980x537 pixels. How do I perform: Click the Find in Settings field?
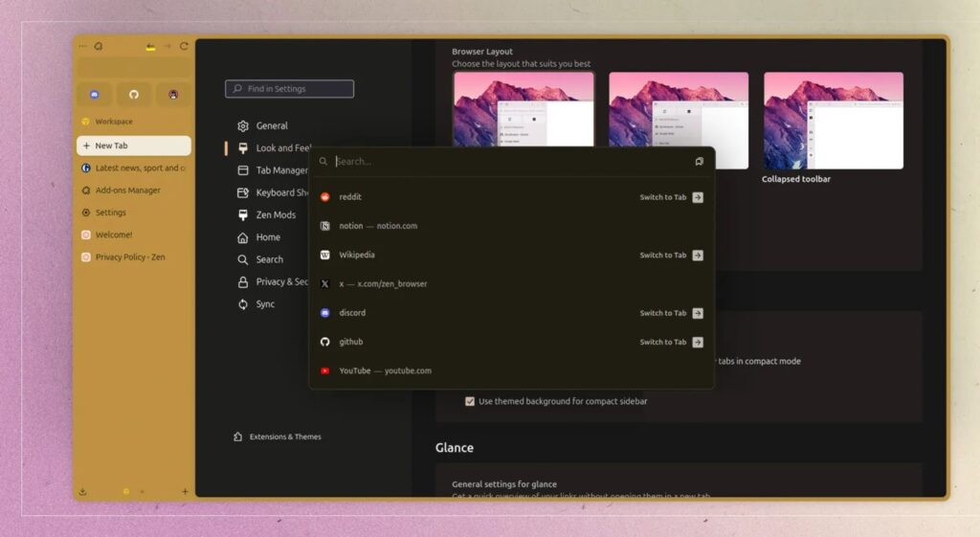pyautogui.click(x=290, y=89)
